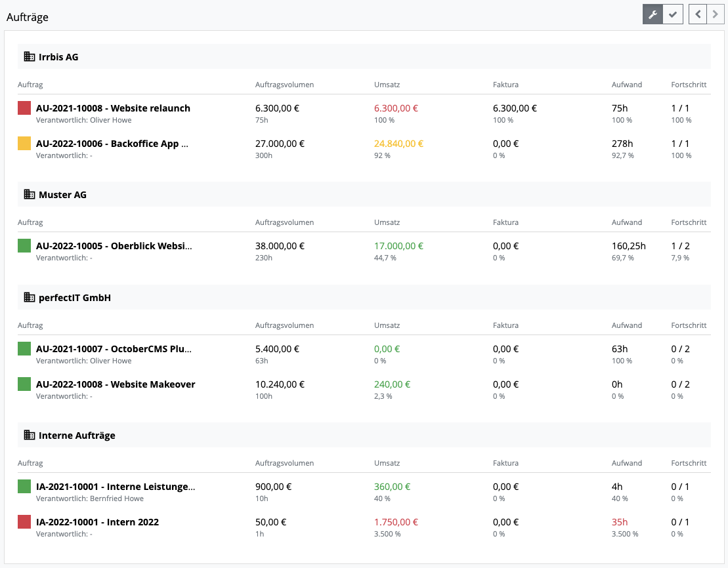Click yellow status square of AU-2022-10006
The image size is (728, 568).
coord(24,144)
